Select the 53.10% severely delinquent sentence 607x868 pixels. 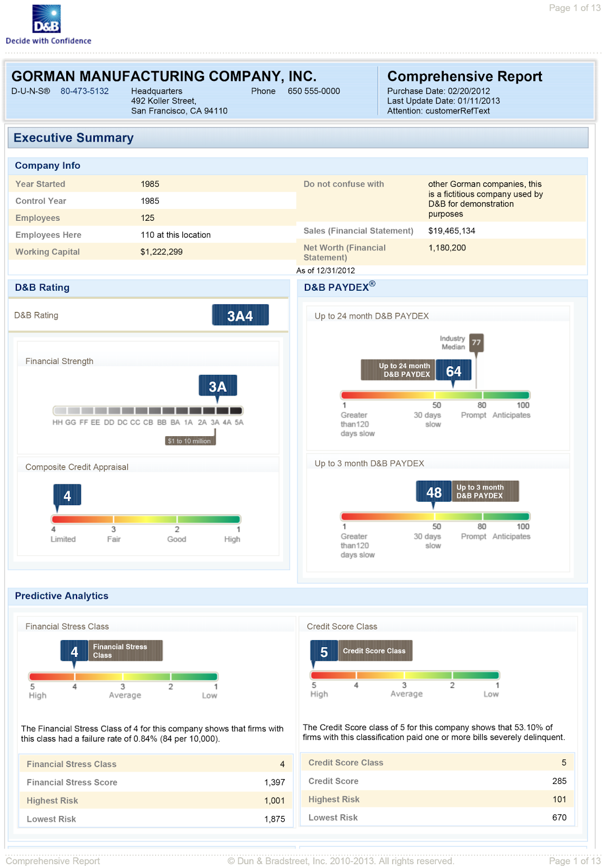pyautogui.click(x=434, y=732)
